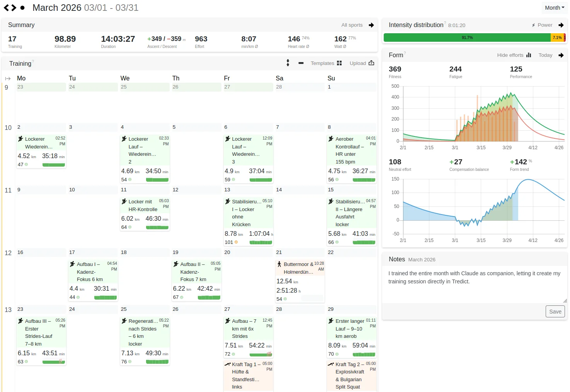Screen dimensions: 570x392
Task: Select Today in the Form panel
Action: point(545,55)
